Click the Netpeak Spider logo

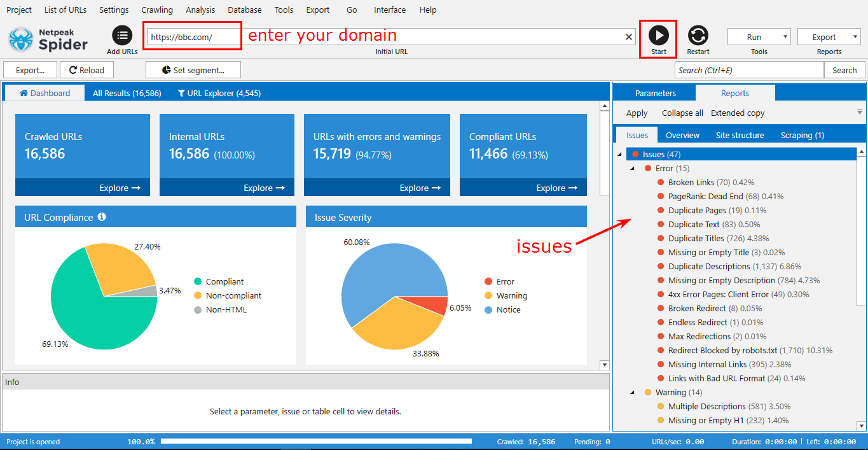pyautogui.click(x=48, y=39)
